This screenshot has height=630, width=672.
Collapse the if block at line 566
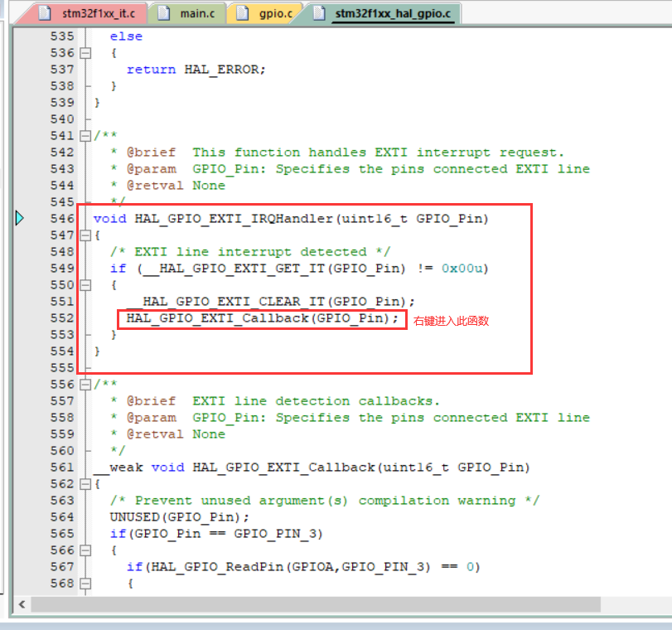[87, 550]
